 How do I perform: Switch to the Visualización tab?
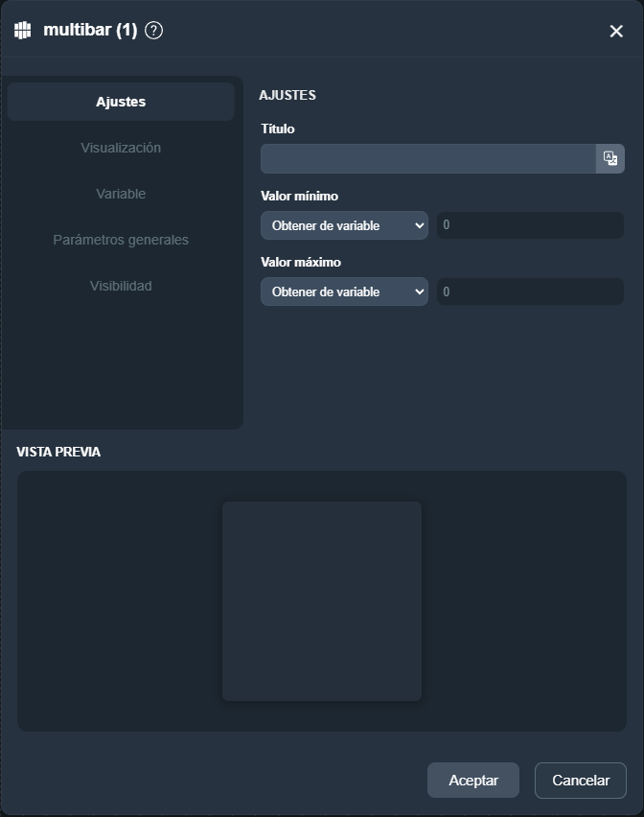point(121,148)
